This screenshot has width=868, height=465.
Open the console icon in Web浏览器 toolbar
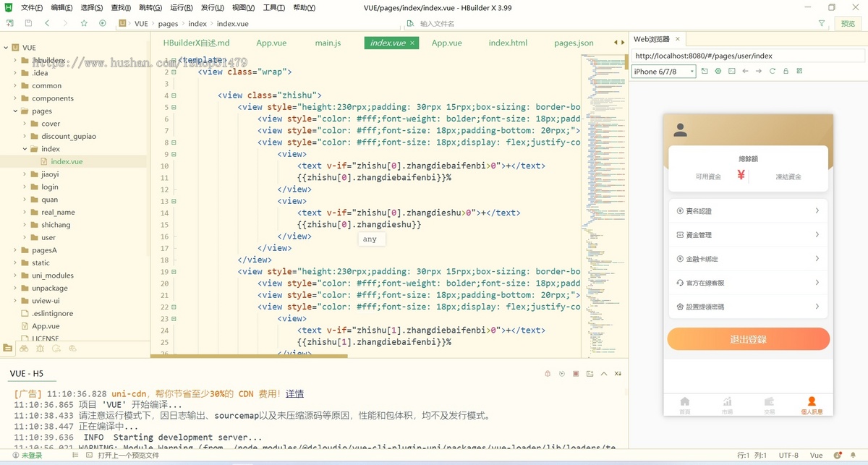732,71
